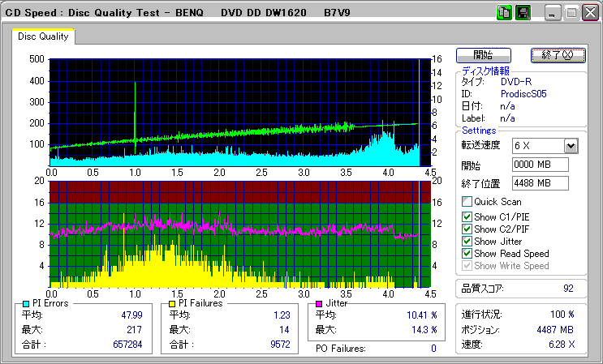
Task: Click the position value 4487 MB
Action: (555, 329)
